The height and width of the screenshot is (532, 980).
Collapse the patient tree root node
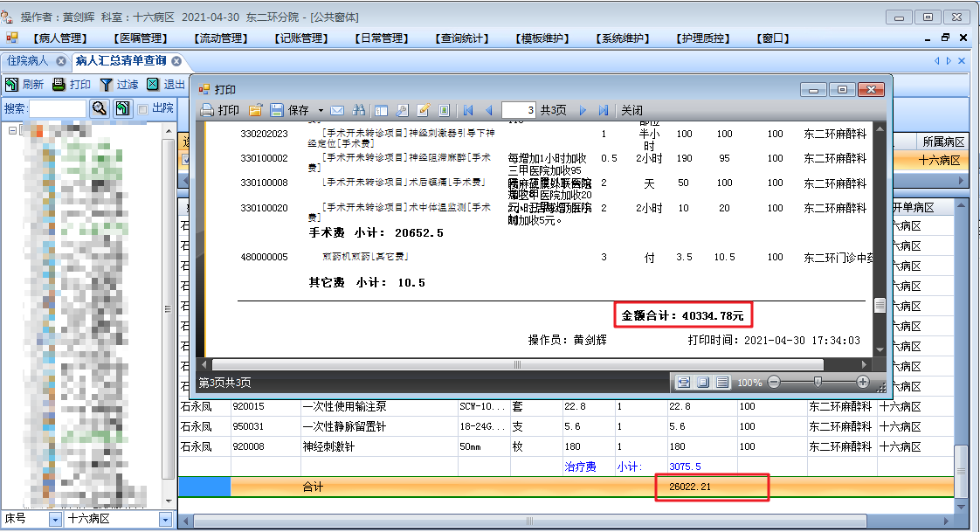pos(12,130)
